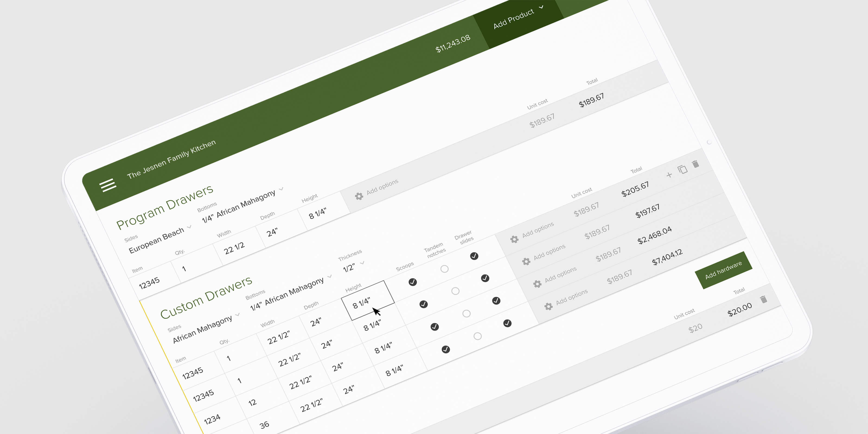
Task: Click the Program Drawers Item field 12345
Action: pos(149,283)
